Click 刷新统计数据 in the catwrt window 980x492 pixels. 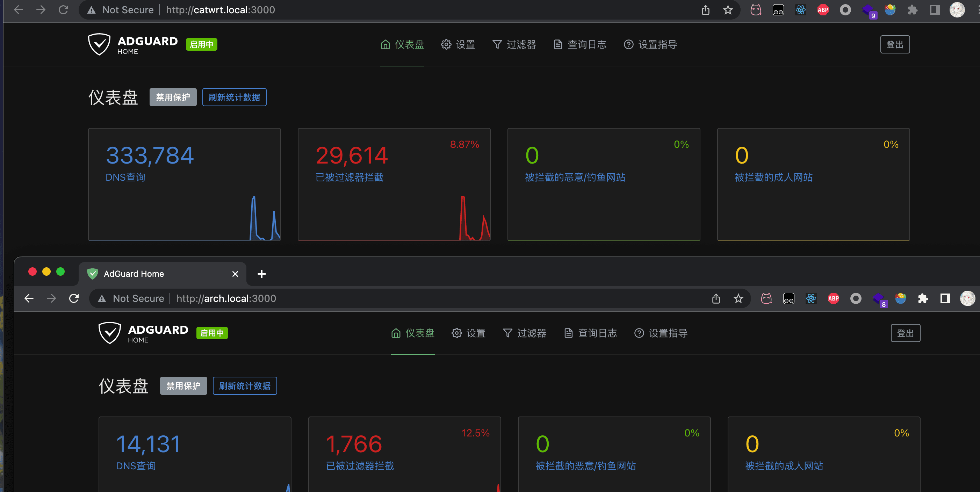point(235,97)
